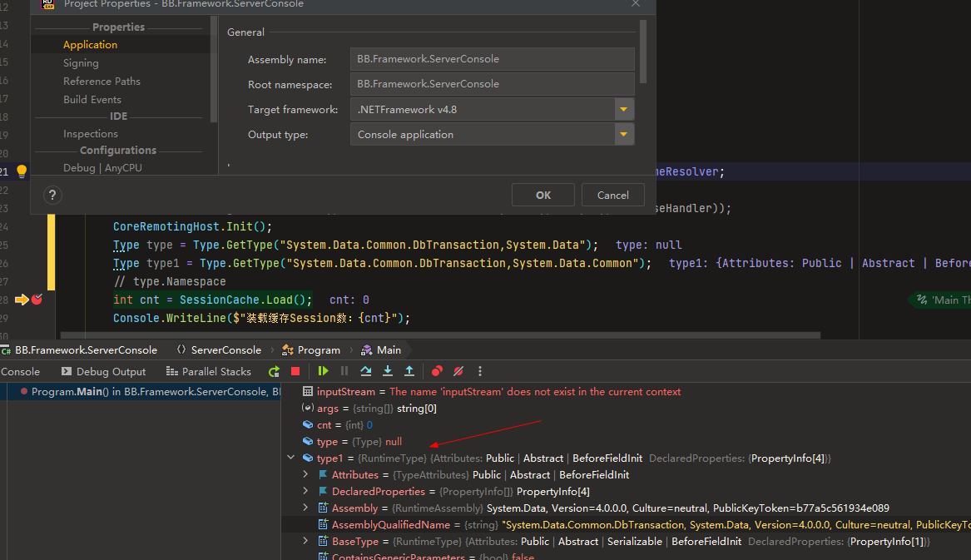The image size is (971, 560).
Task: Click Assembly name input field
Action: pos(493,59)
